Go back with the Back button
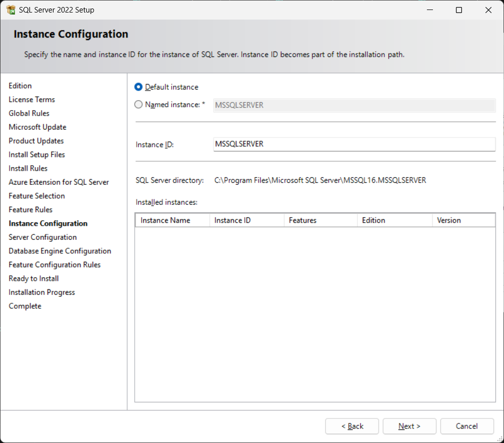 pos(352,426)
